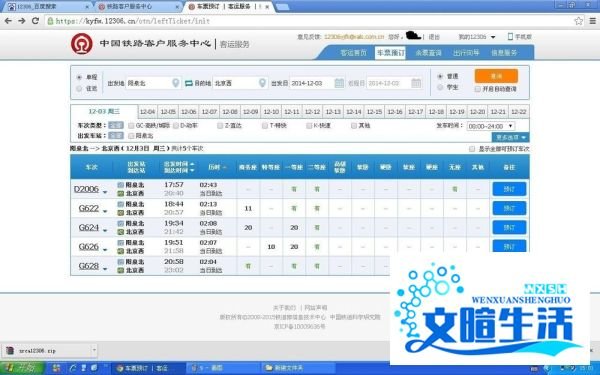Select one-way trip radio button
This screenshot has height=375, width=600.
79,77
